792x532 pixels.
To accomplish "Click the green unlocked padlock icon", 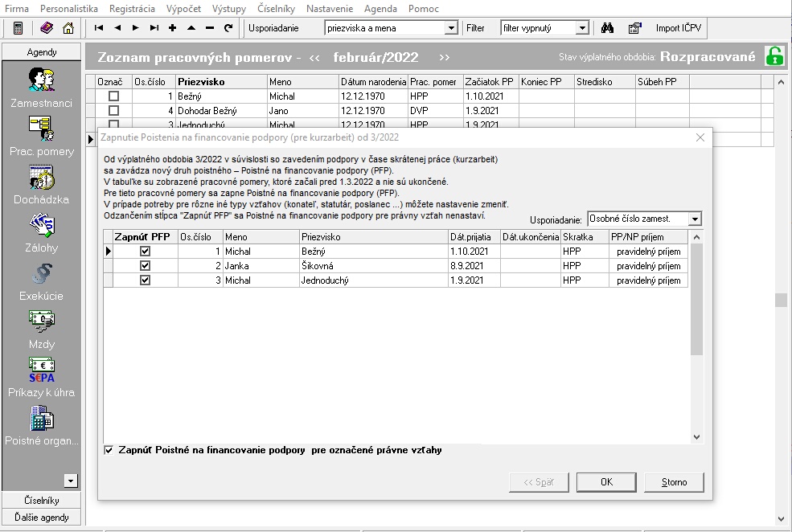I will click(x=774, y=56).
